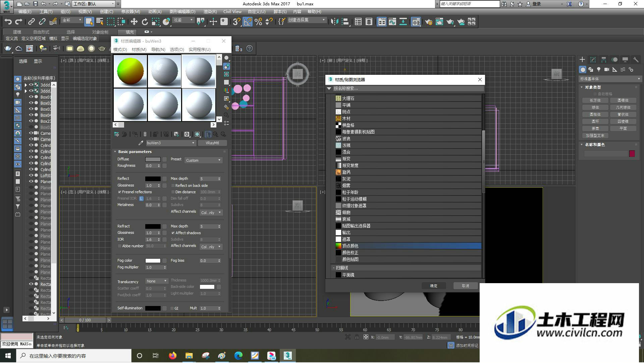Open the Preset Custom dropdown
644x363 pixels.
pos(203,160)
